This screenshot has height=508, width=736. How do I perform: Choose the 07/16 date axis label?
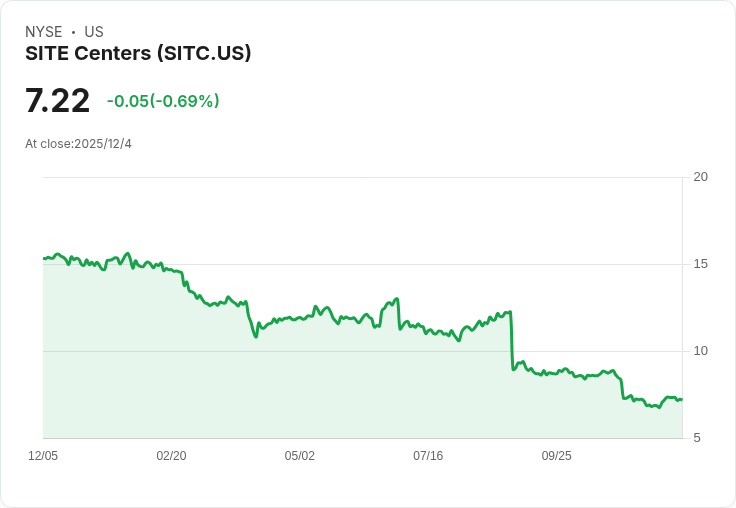(x=428, y=456)
